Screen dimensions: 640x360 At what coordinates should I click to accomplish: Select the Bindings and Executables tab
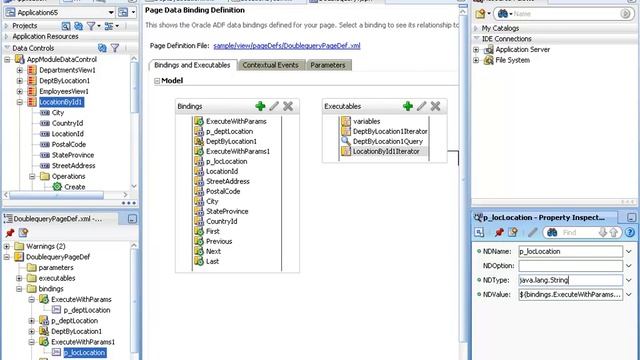pyautogui.click(x=192, y=65)
